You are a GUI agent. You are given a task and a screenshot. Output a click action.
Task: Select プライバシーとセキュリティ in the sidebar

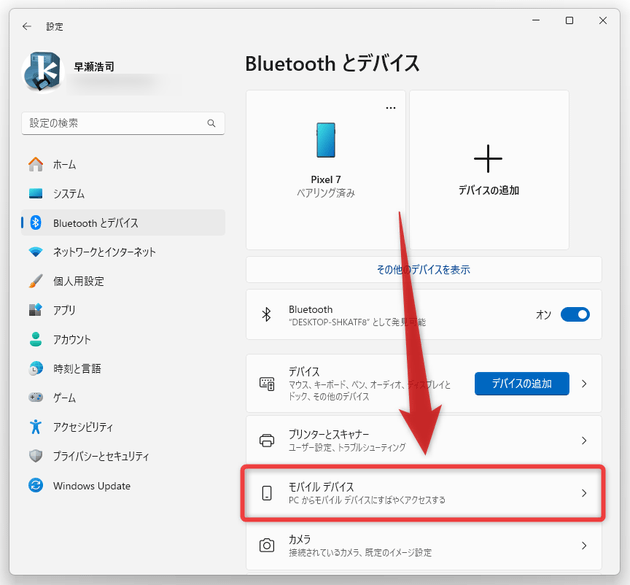[x=100, y=456]
